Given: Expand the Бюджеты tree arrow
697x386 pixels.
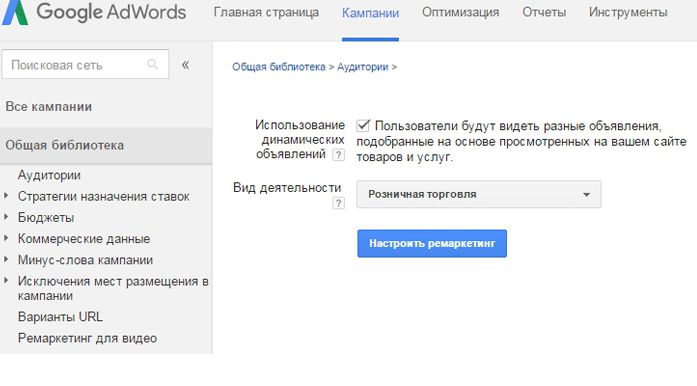Looking at the screenshot, I should point(6,217).
